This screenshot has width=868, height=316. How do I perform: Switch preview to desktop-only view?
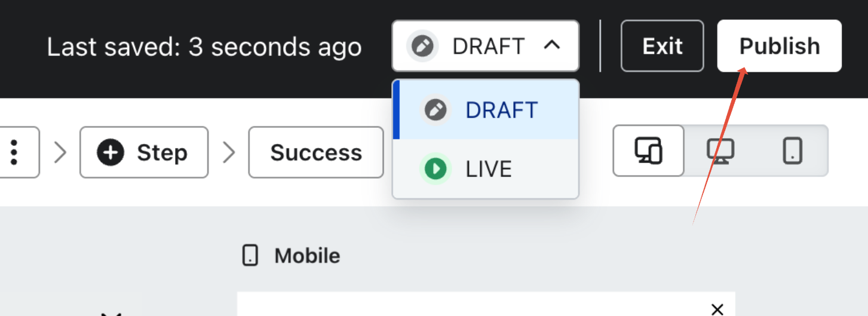tap(720, 151)
